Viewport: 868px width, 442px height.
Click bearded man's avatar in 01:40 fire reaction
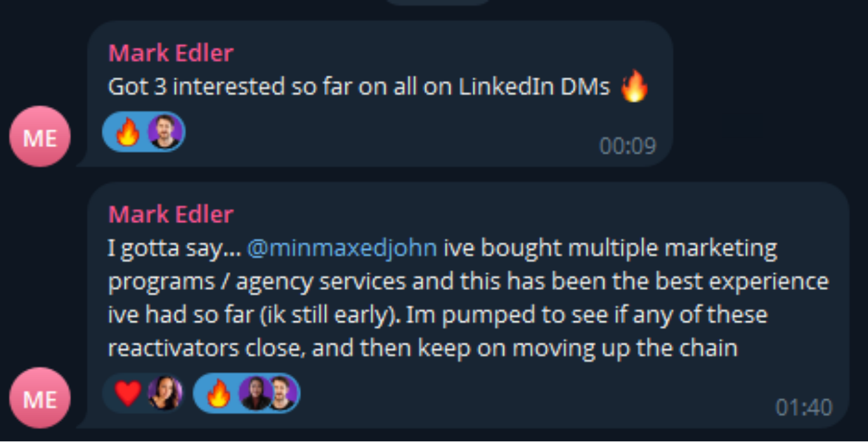point(281,393)
